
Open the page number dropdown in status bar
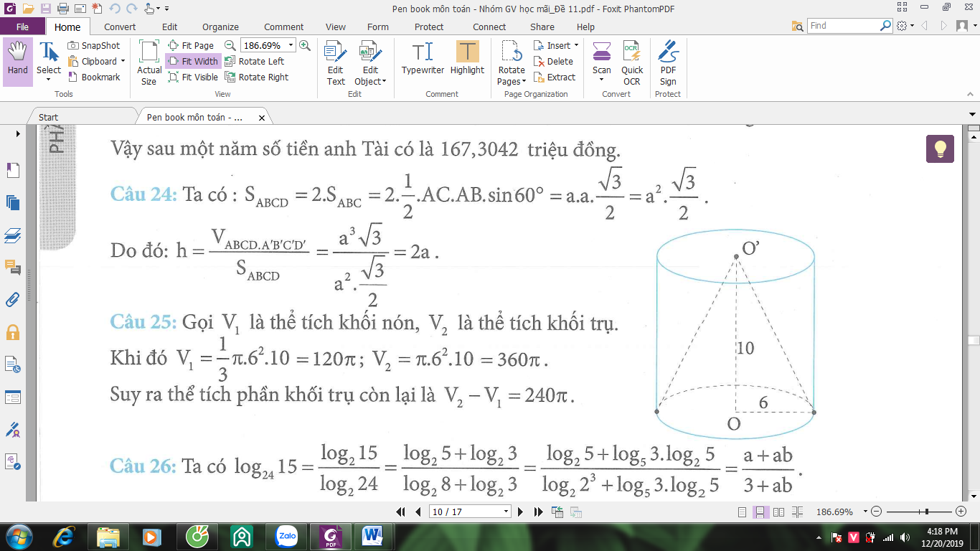click(x=507, y=512)
